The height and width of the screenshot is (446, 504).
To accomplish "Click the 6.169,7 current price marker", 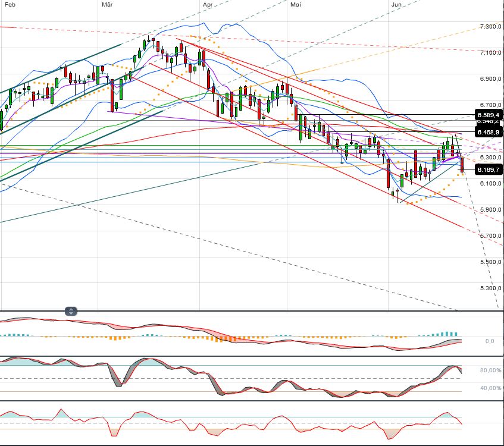I will [488, 169].
